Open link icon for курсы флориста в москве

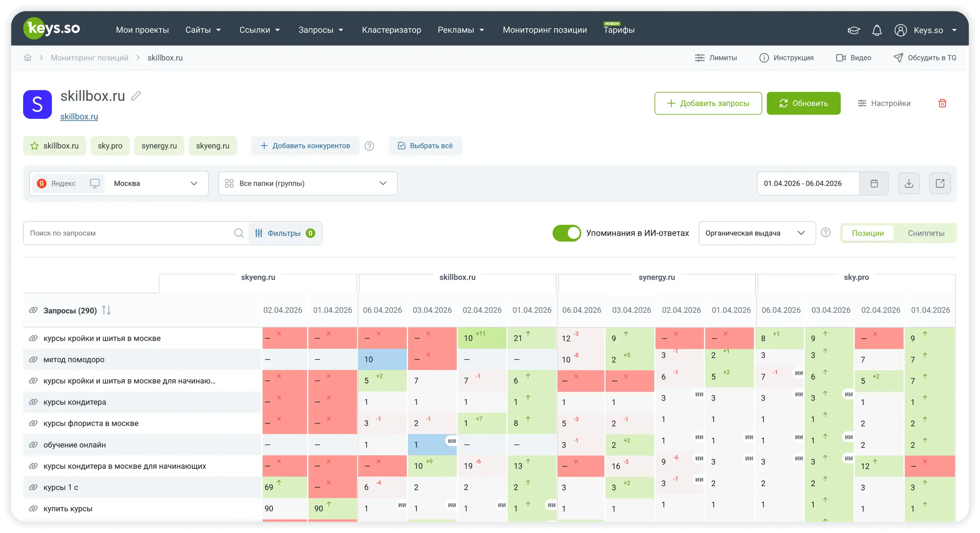click(33, 424)
